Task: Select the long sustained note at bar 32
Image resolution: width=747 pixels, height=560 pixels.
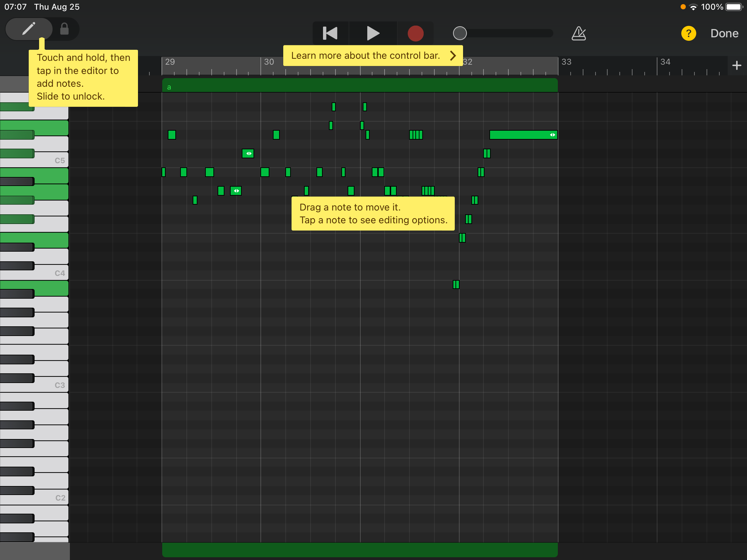Action: [519, 135]
